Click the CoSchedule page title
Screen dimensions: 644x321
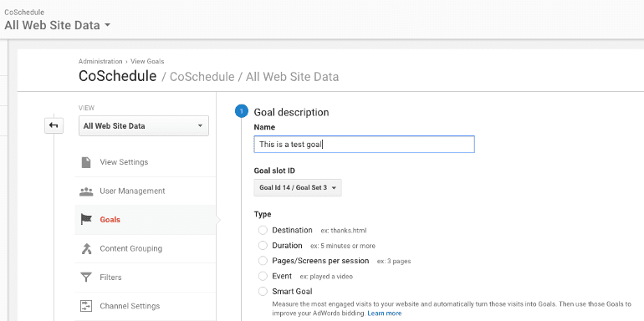[x=117, y=76]
